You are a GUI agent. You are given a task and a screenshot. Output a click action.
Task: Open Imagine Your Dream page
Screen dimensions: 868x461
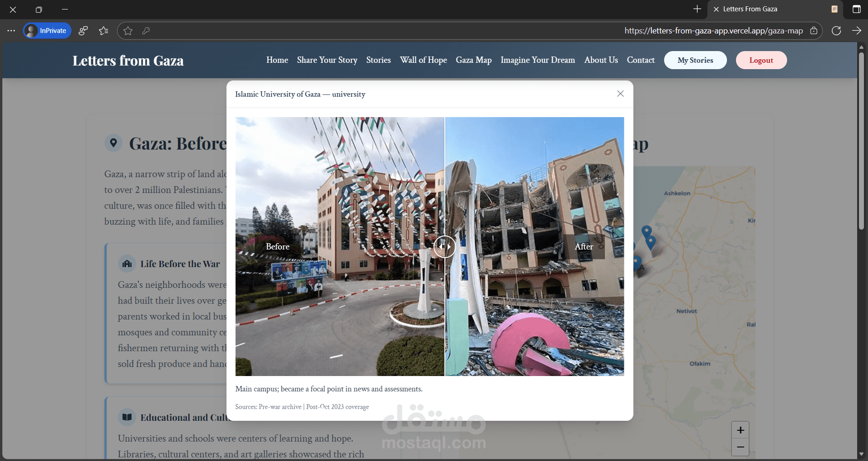pos(538,60)
